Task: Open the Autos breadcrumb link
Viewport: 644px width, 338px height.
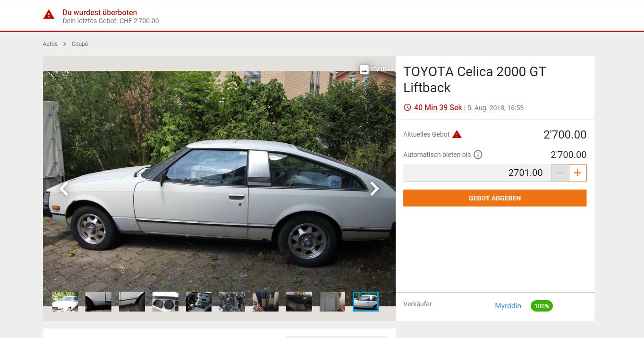Action: click(x=50, y=44)
